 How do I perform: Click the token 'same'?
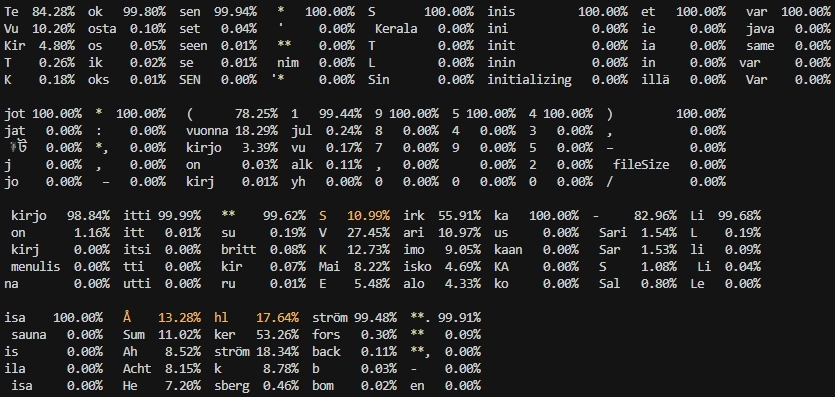pyautogui.click(x=760, y=45)
